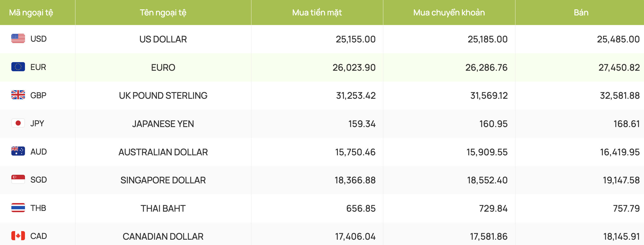The image size is (644, 245).
Task: Click the Australia flag icon
Action: pos(18,151)
